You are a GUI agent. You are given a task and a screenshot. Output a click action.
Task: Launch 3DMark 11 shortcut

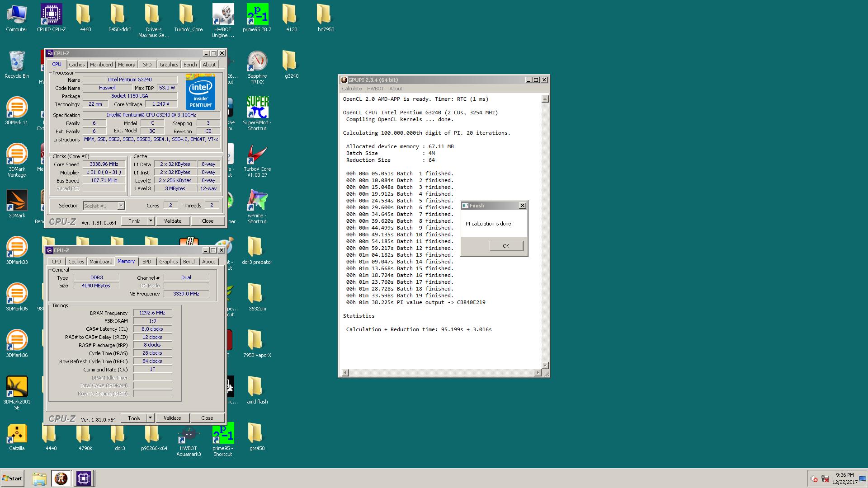pos(17,111)
